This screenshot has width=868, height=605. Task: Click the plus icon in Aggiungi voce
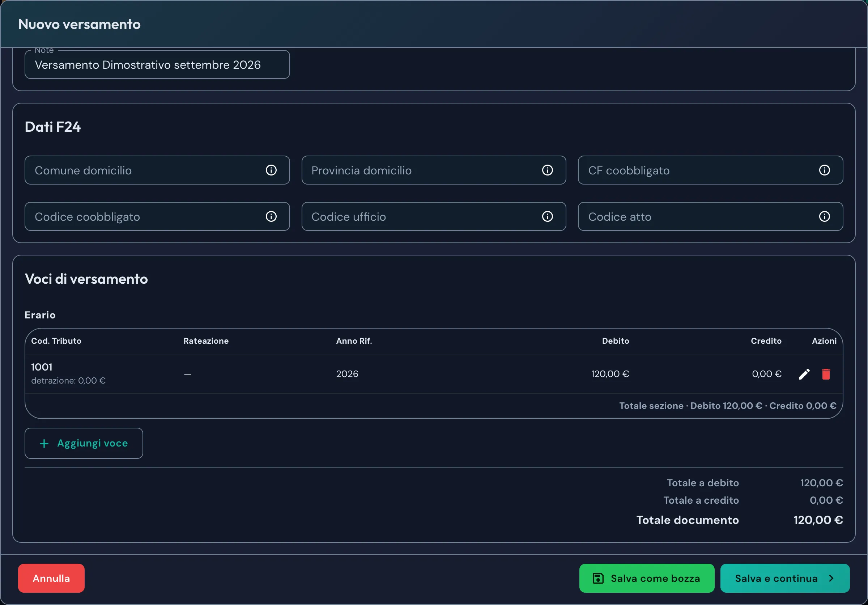(44, 443)
